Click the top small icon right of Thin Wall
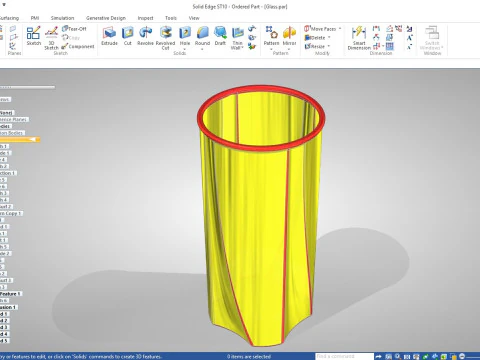Screen dimensions: 480x360 click(252, 29)
